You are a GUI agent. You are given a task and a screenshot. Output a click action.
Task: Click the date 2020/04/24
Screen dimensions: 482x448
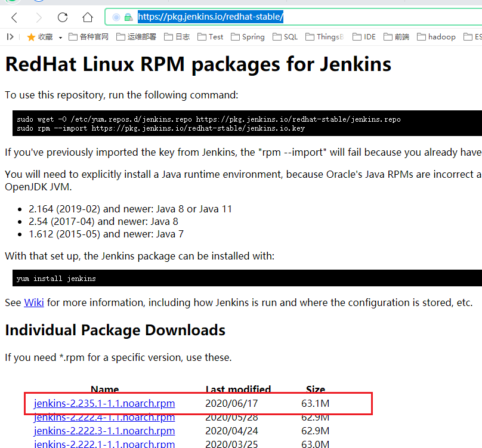tap(231, 431)
